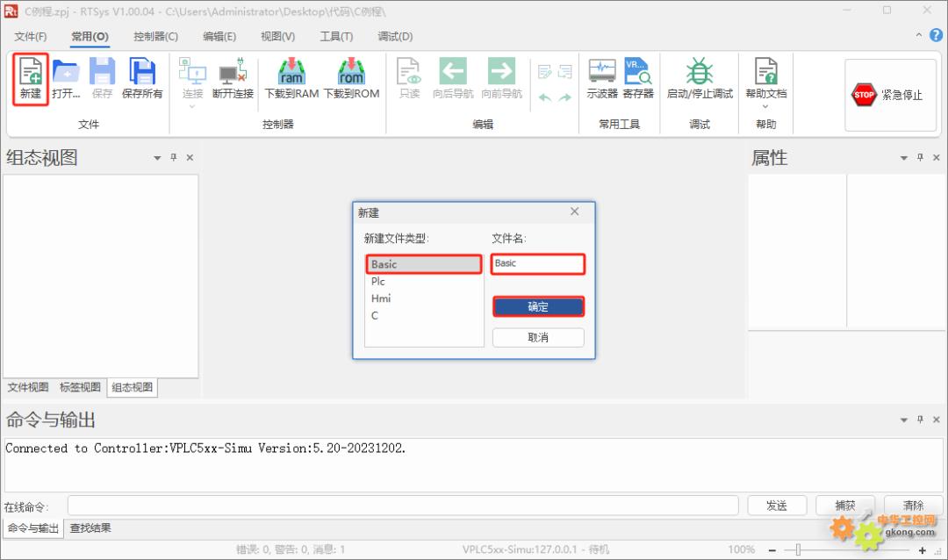Click 下载到ROM download icon
Image resolution: width=948 pixels, height=560 pixels.
[351, 77]
